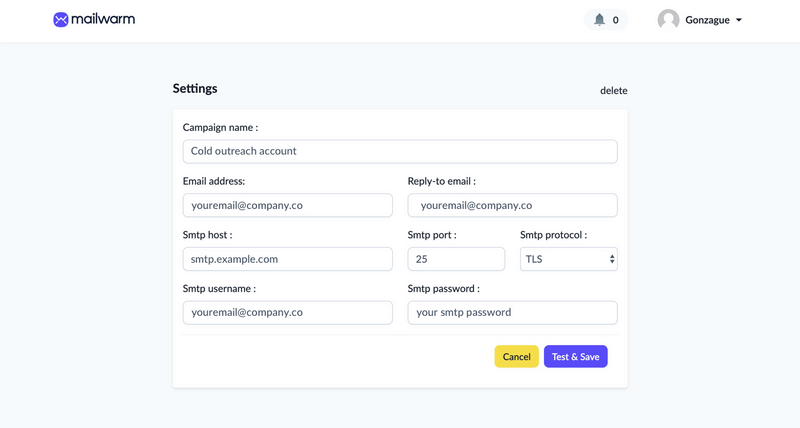This screenshot has width=800, height=428.
Task: Focus the Campaign name field
Action: click(400, 152)
